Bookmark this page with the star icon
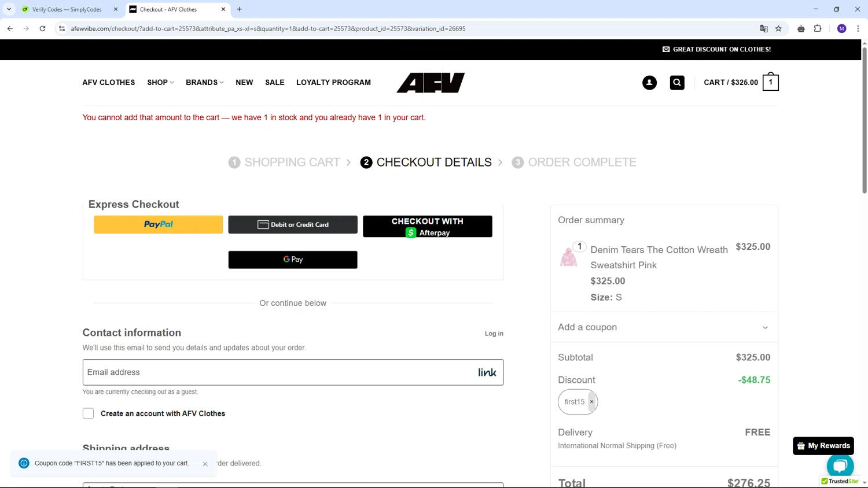Image resolution: width=868 pixels, height=488 pixels. (x=778, y=28)
